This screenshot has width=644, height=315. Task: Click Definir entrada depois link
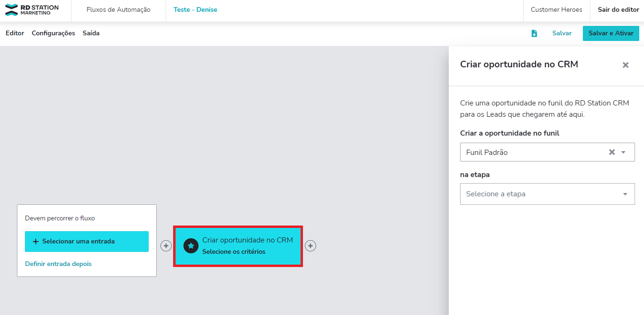pos(58,264)
